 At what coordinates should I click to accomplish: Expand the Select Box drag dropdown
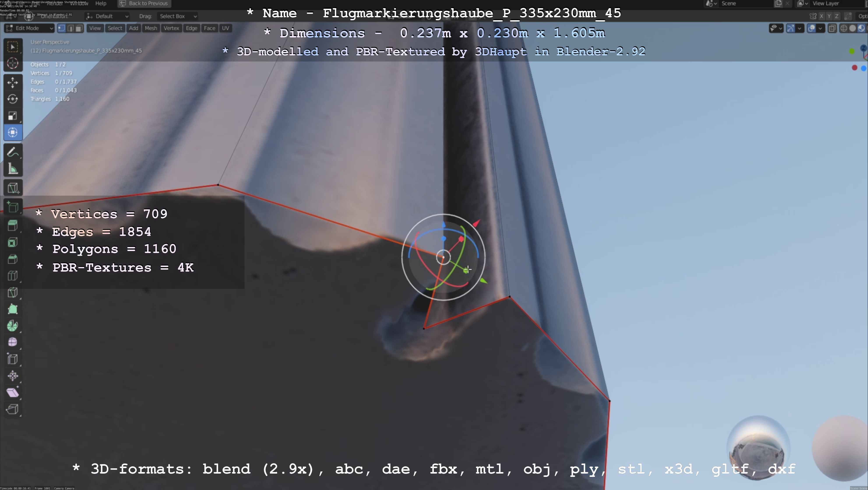pyautogui.click(x=177, y=16)
